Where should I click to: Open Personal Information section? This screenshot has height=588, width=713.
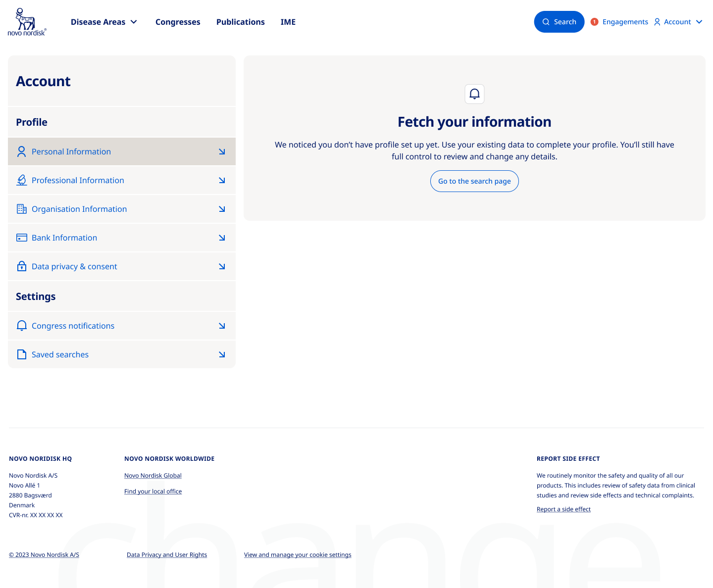[122, 151]
